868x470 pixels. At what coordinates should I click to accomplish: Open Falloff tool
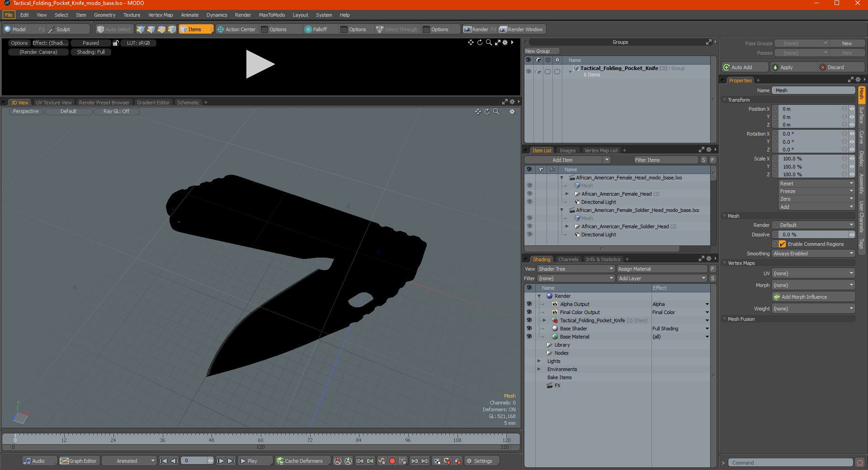tap(316, 29)
